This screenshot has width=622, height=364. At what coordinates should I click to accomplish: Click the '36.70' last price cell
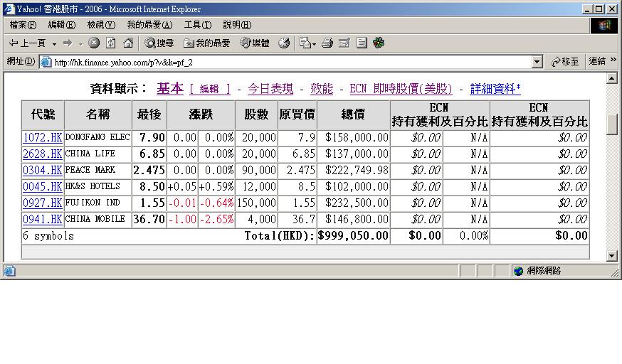pyautogui.click(x=149, y=220)
